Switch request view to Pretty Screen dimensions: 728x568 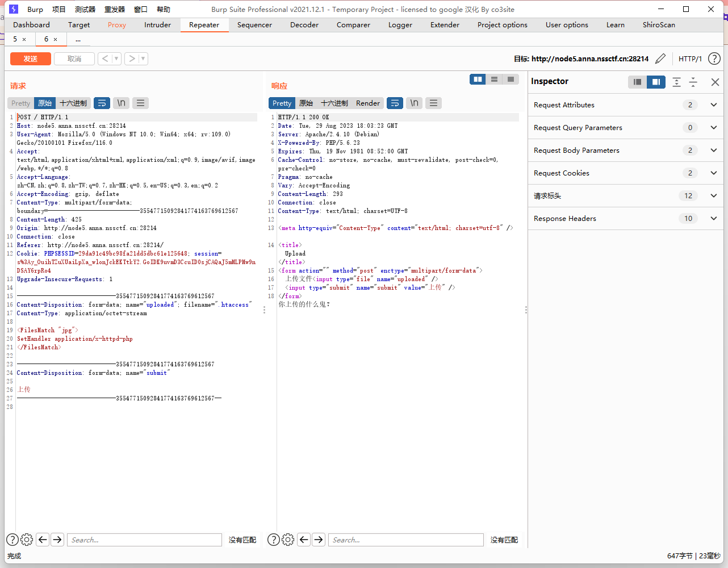20,103
